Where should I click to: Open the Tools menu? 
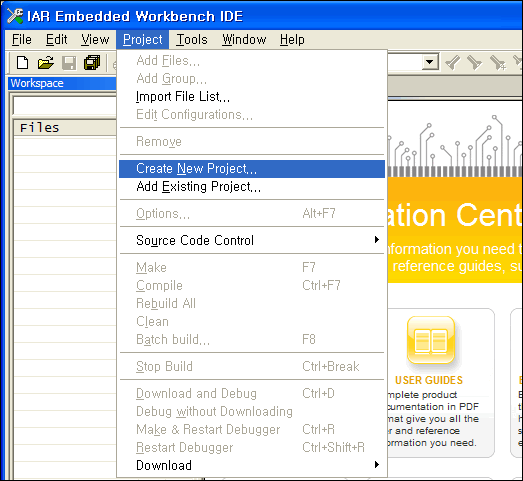click(192, 40)
